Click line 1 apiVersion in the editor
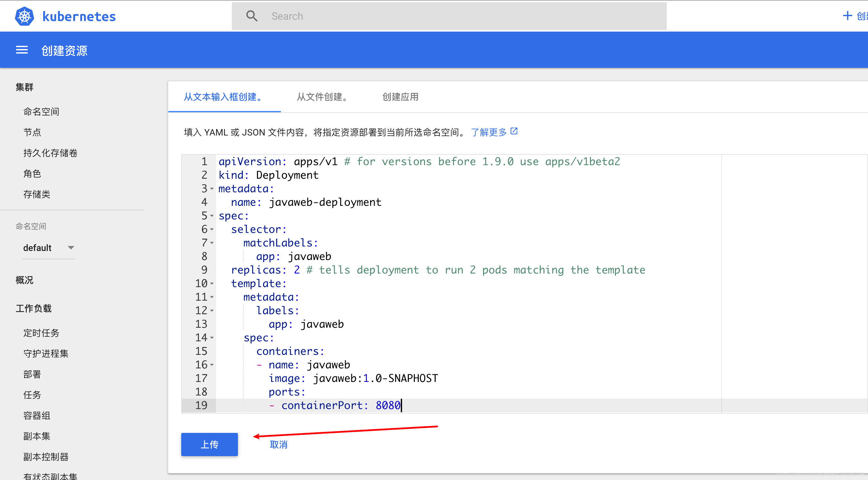This screenshot has width=868, height=480. 419,162
